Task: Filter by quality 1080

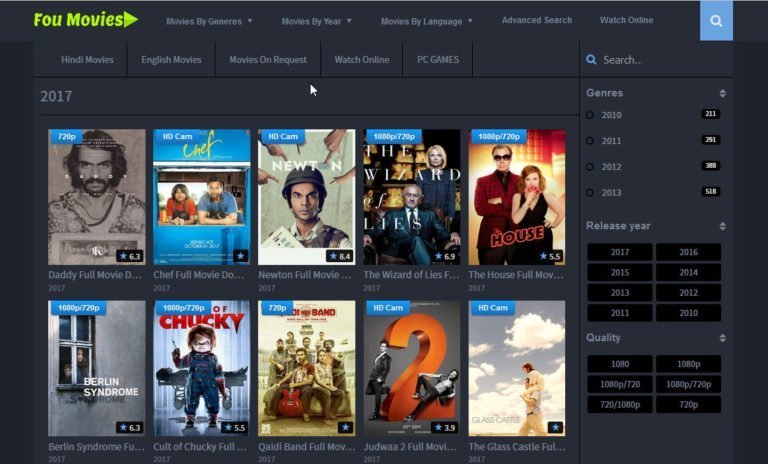Action: (x=620, y=364)
